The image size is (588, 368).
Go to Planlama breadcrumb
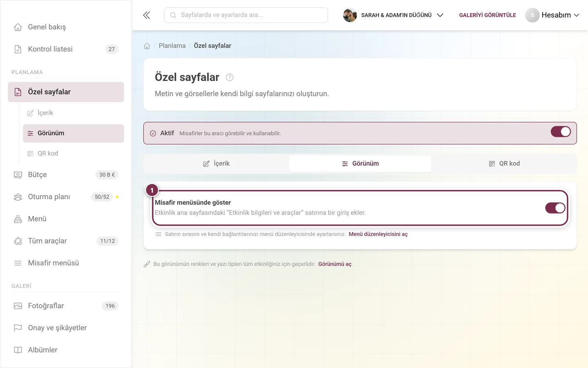pos(172,46)
